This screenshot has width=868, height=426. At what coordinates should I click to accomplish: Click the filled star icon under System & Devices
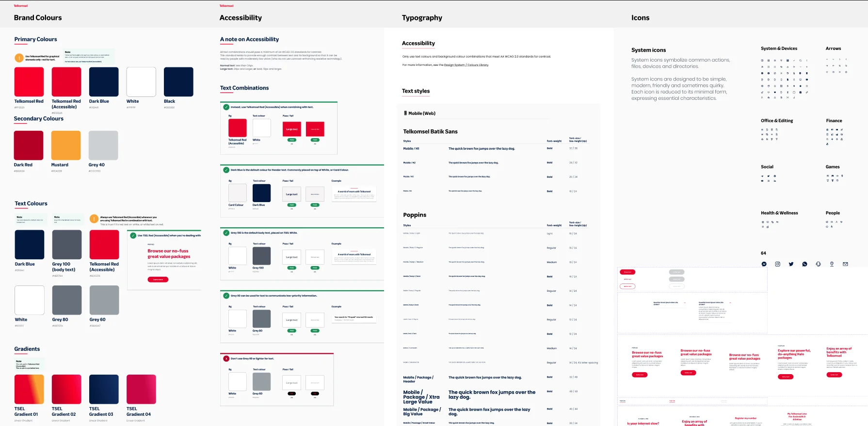[800, 86]
